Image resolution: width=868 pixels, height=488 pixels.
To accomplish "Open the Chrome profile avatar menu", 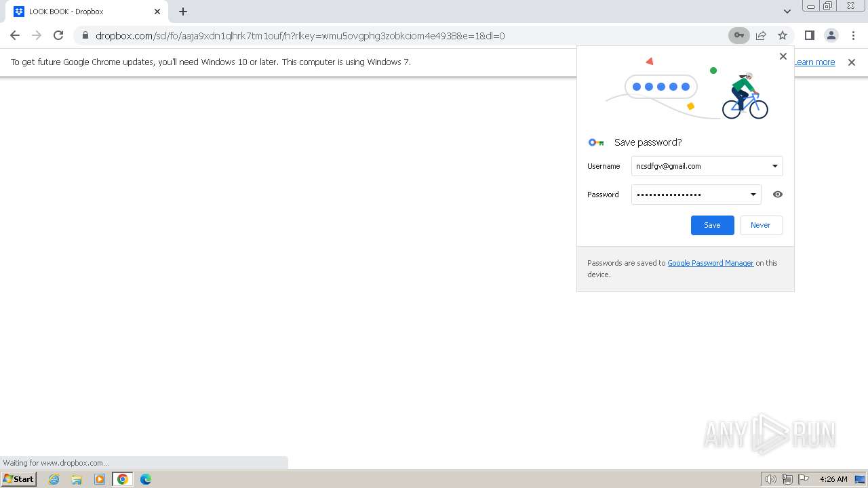I will pos(831,35).
